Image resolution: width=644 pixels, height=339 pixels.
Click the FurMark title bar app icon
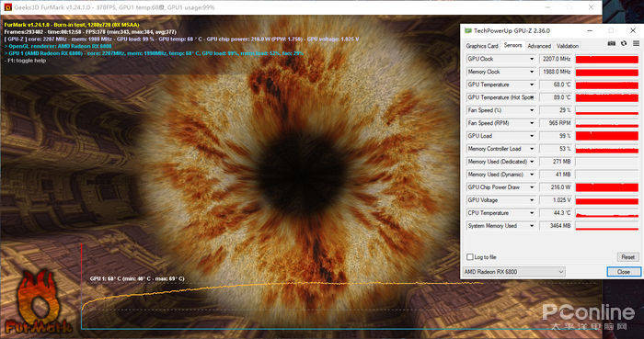[x=7, y=7]
